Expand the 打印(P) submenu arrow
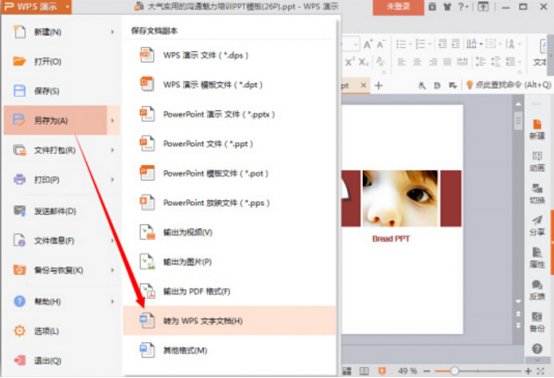 (112, 179)
